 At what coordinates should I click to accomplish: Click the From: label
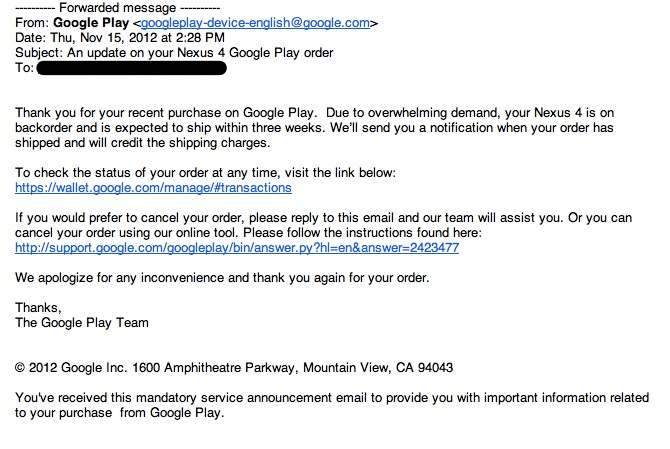[x=33, y=22]
